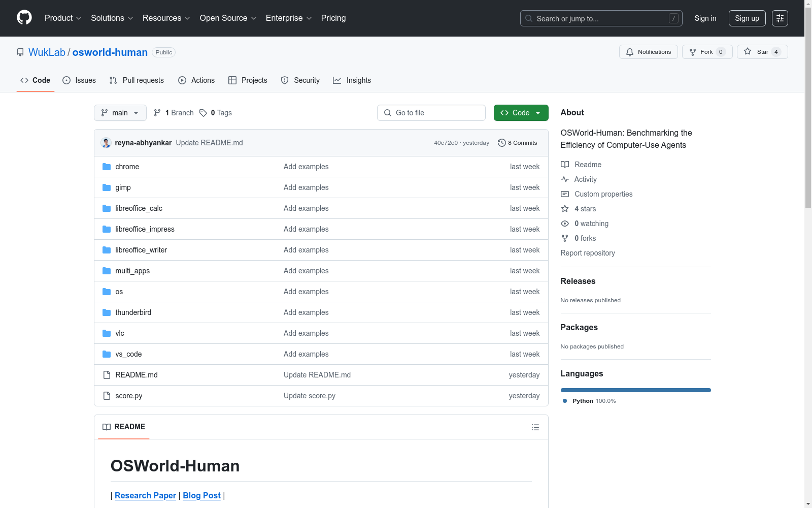Open the README outline list icon
The width and height of the screenshot is (812, 508).
pos(535,427)
